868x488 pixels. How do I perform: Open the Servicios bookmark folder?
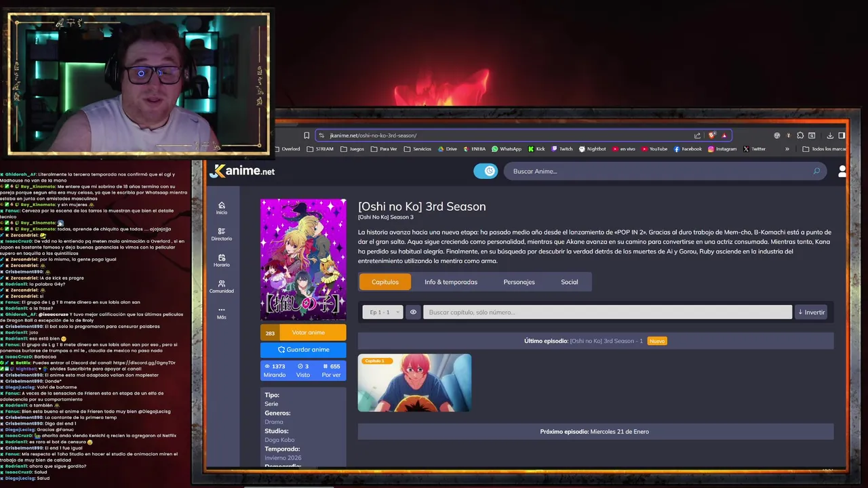coord(418,149)
